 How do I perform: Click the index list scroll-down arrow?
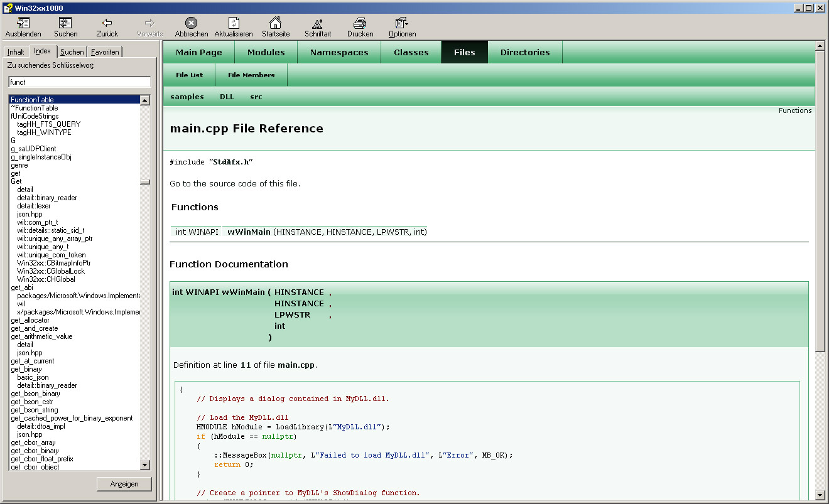[145, 465]
